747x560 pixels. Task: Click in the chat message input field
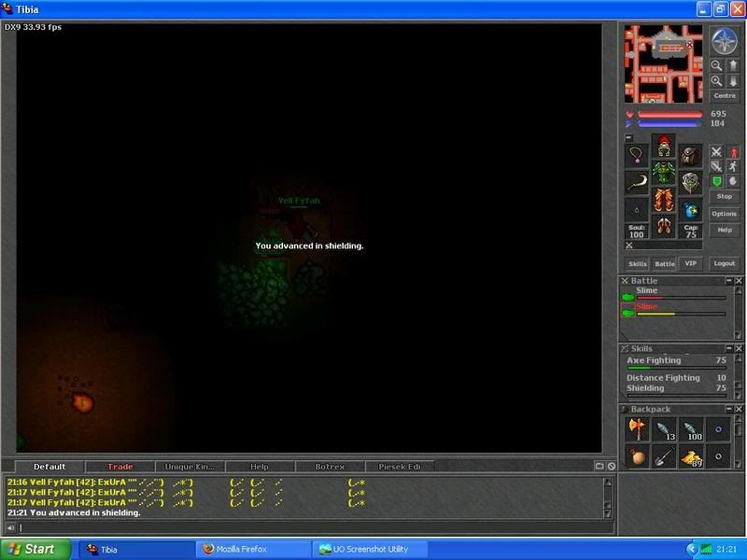point(316,527)
